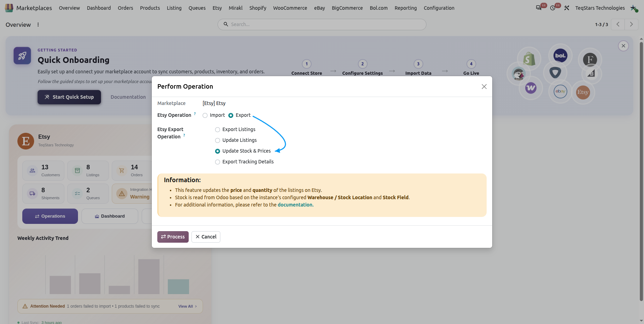This screenshot has width=644, height=324.
Task: Click the eBay logo circle icon
Action: [560, 91]
